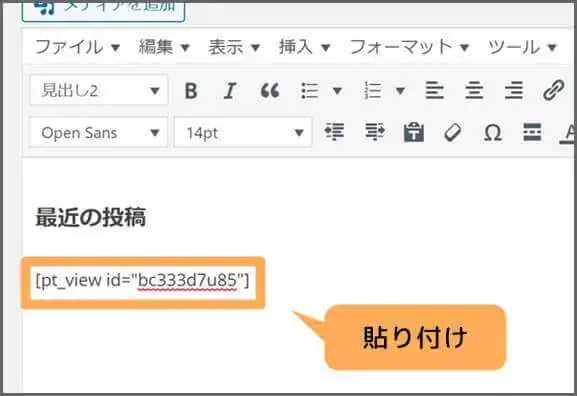Open the 挿入 menu
The width and height of the screenshot is (577, 396).
pyautogui.click(x=304, y=47)
